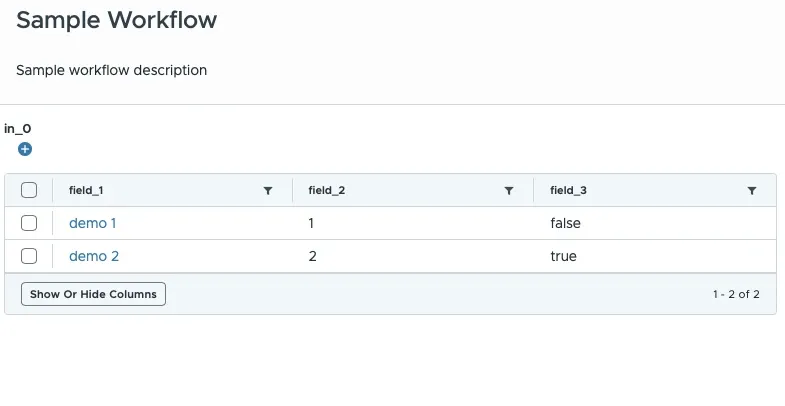
Task: Click the false cell in field_3
Action: [565, 223]
